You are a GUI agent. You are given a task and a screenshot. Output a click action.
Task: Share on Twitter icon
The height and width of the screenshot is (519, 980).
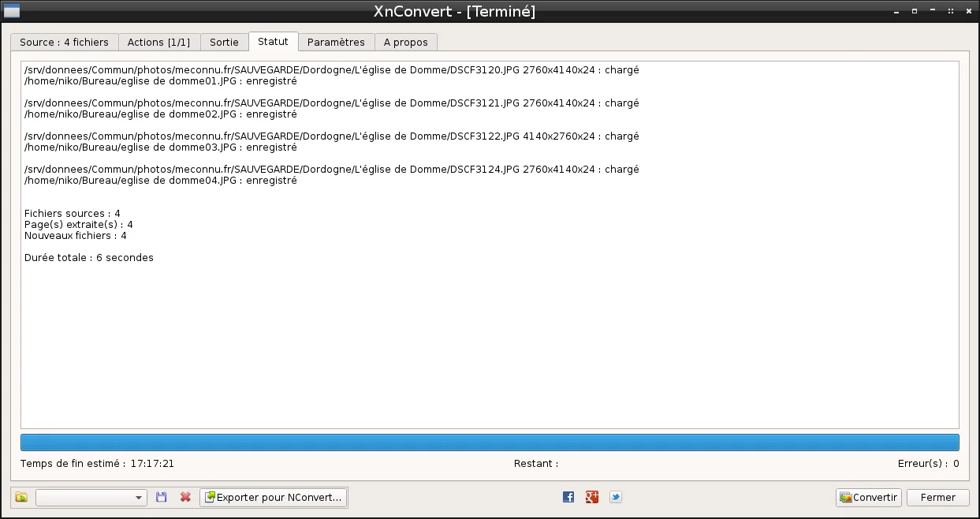tap(616, 497)
